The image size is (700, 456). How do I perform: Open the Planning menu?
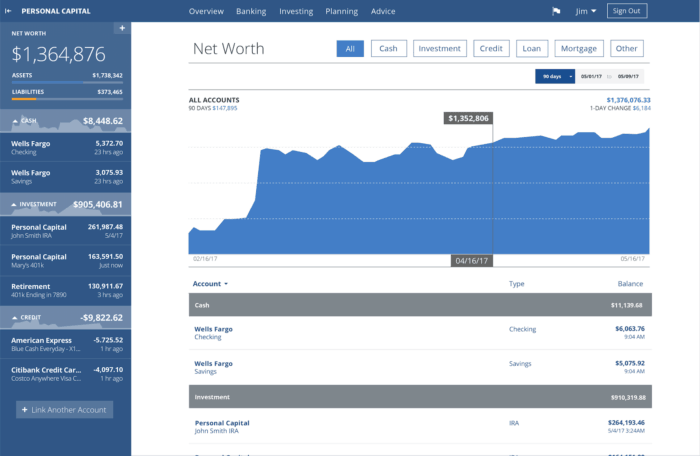(x=342, y=11)
